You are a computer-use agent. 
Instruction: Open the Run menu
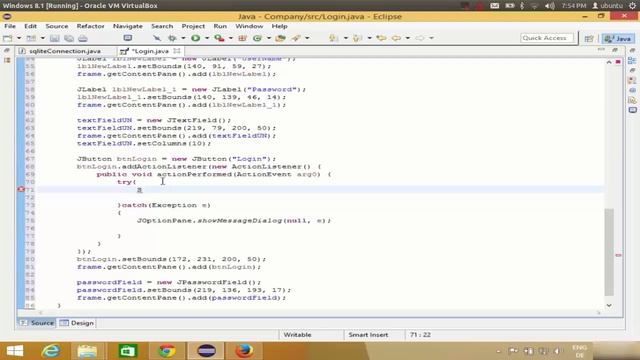click(220, 26)
